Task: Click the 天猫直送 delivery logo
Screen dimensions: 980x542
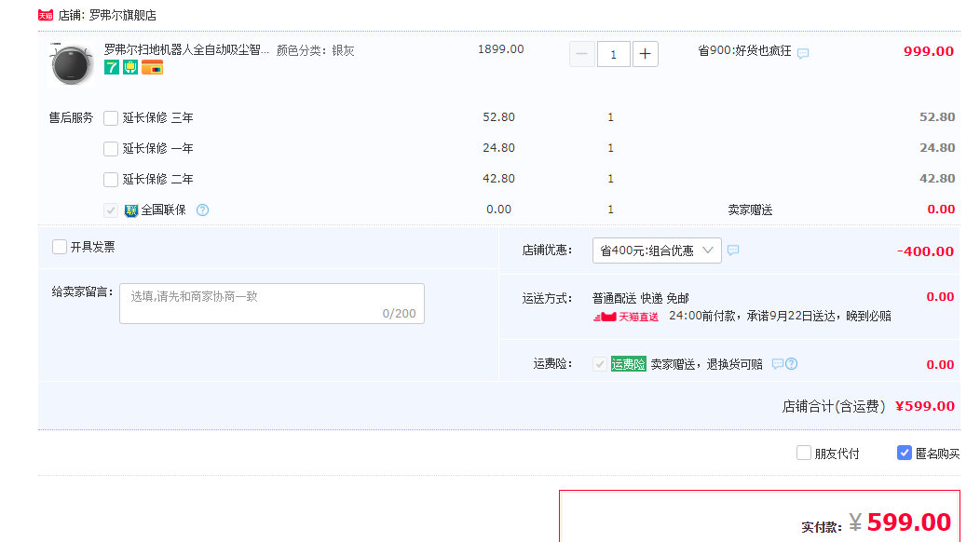Action: click(626, 317)
